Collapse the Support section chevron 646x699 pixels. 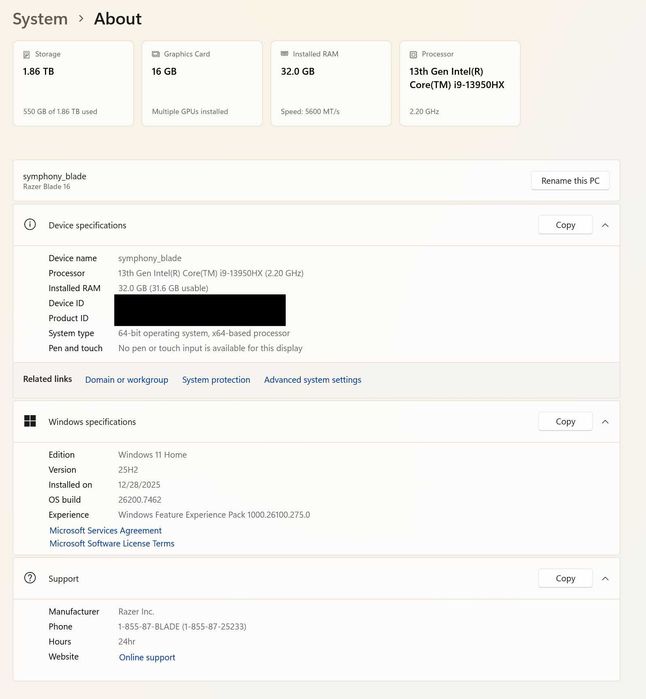coord(605,579)
